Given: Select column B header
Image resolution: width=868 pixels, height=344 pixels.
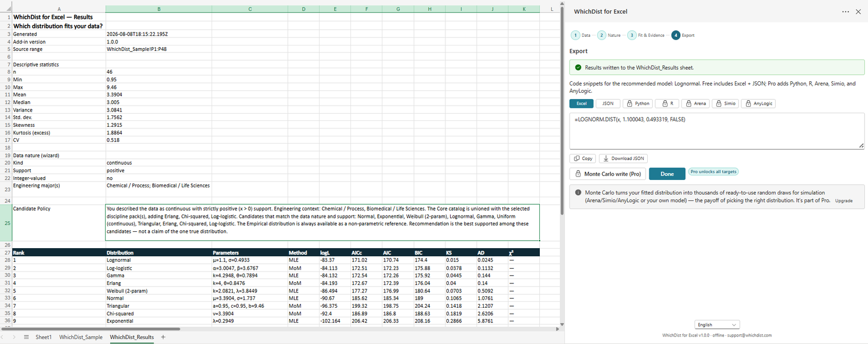Looking at the screenshot, I should (x=159, y=9).
